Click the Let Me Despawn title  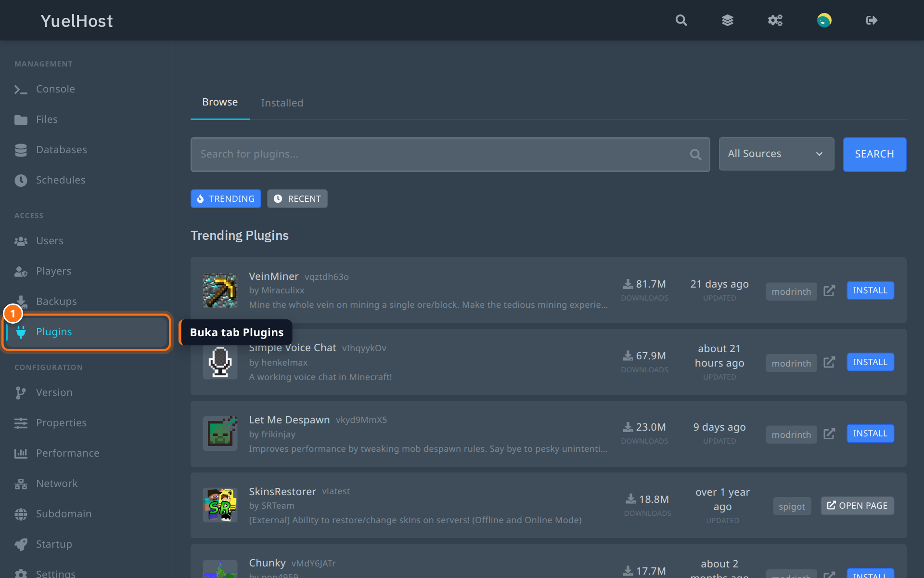[289, 420]
